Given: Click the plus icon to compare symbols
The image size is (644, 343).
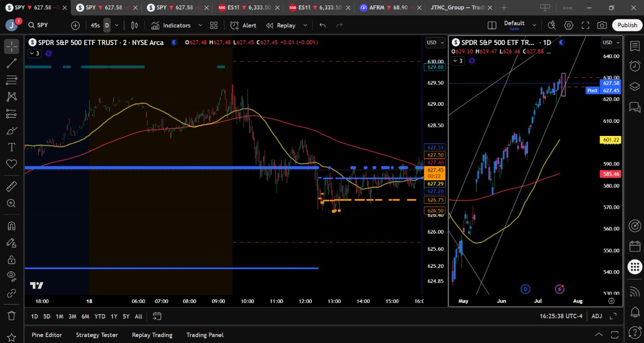Looking at the screenshot, I should [x=75, y=25].
